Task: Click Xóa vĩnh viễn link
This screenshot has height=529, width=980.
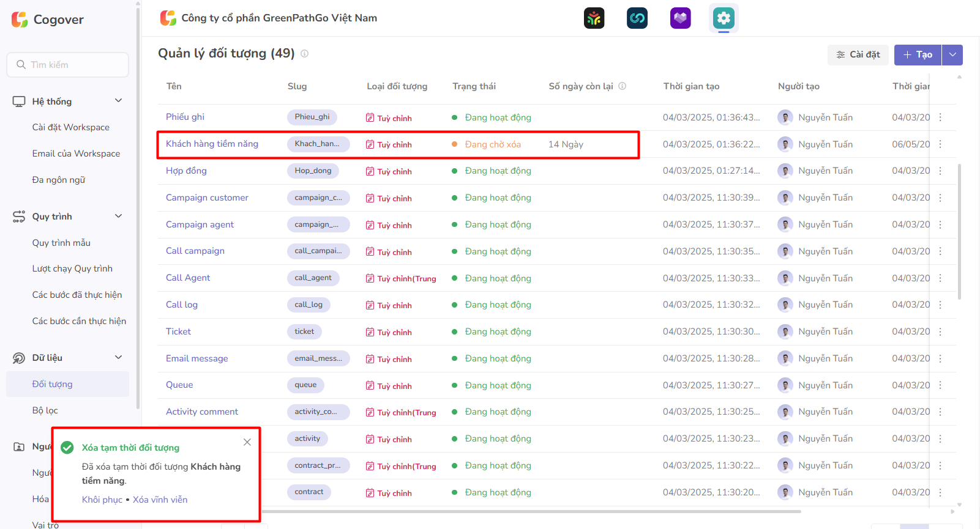Action: coord(160,500)
